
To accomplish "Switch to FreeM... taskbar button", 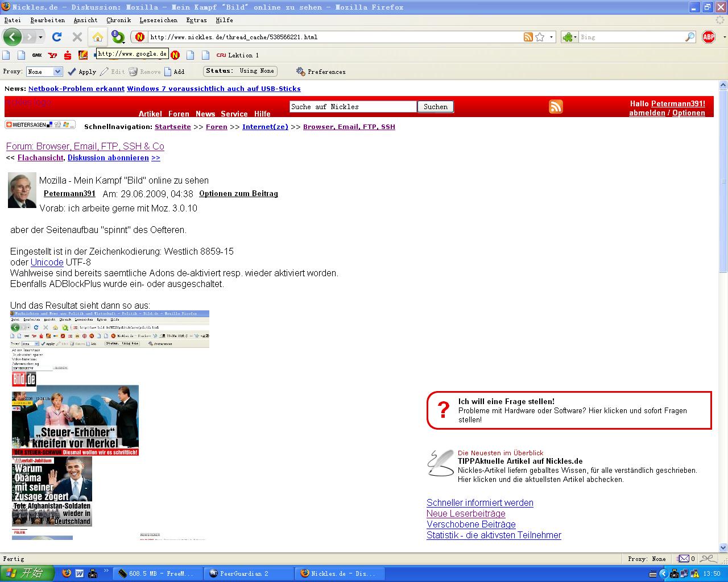I will [158, 573].
